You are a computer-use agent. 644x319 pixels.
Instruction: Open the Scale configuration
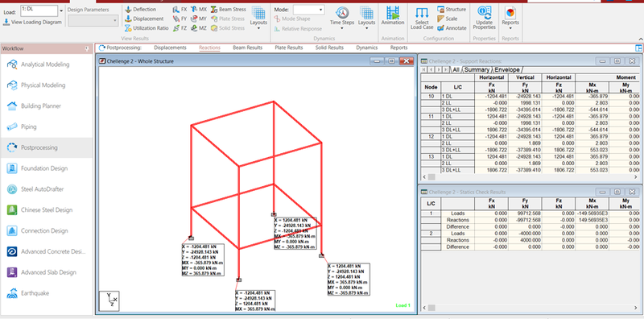[x=447, y=19]
